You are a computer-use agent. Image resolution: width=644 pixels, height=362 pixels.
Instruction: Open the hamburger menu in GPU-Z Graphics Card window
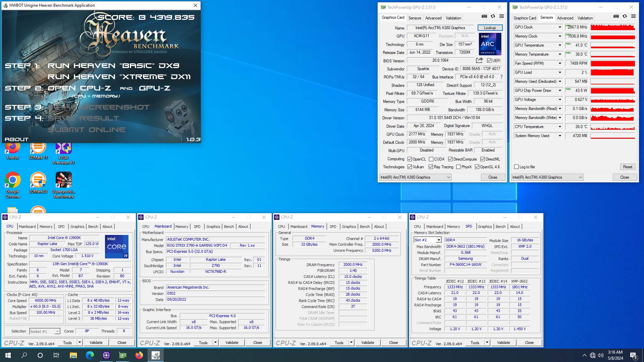(x=501, y=16)
